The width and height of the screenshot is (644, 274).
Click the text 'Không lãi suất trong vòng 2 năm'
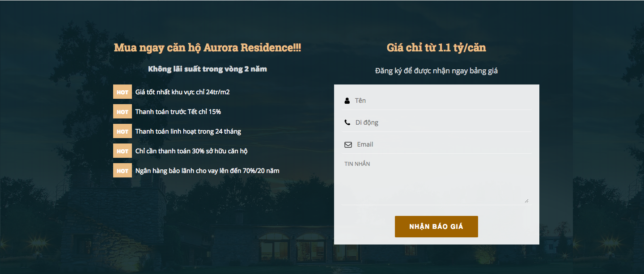(208, 69)
